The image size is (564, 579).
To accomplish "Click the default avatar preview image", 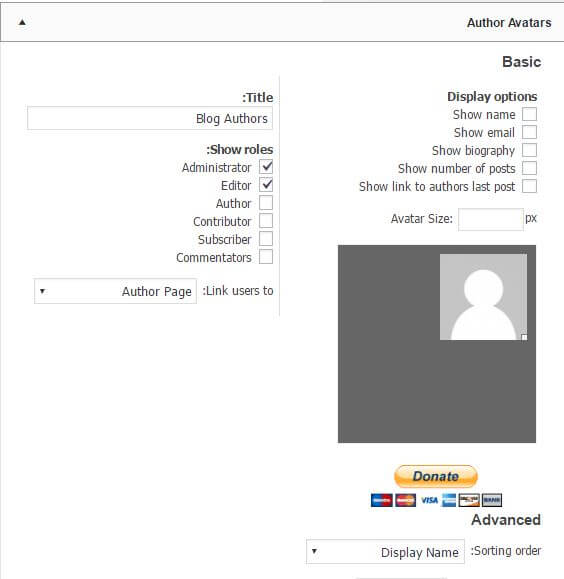I will click(x=483, y=297).
